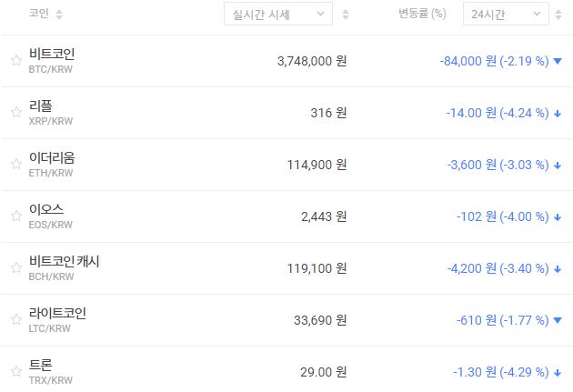Screen dimensions: 573x392
Task: Add EOS/KRW to favorites with star
Action: pos(15,216)
